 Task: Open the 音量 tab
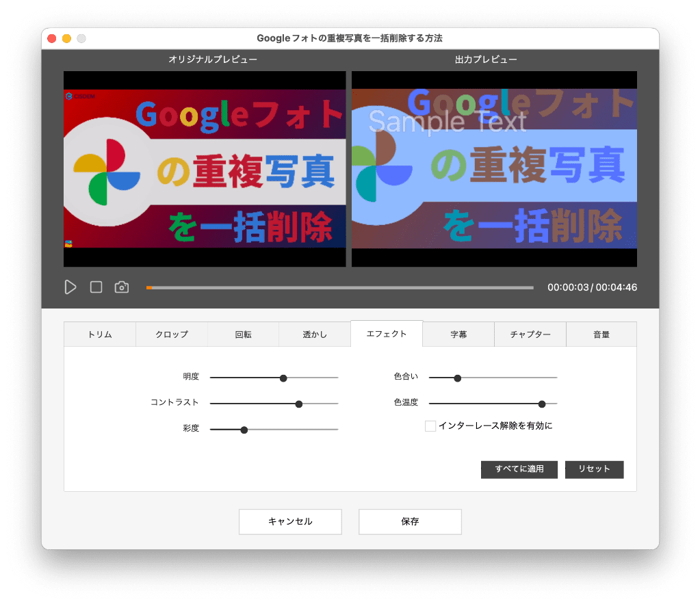pos(601,334)
